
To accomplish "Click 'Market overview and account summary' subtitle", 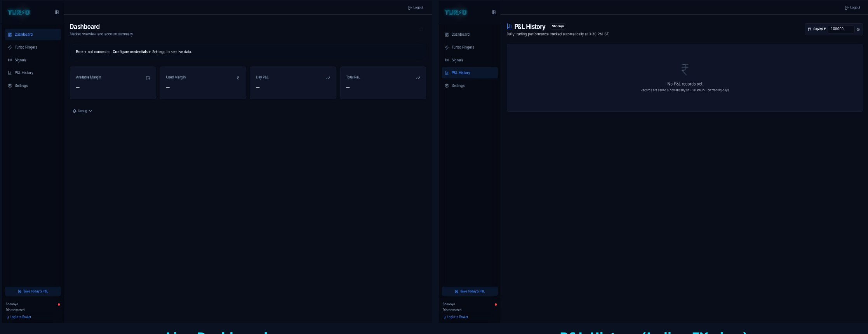I will point(101,34).
